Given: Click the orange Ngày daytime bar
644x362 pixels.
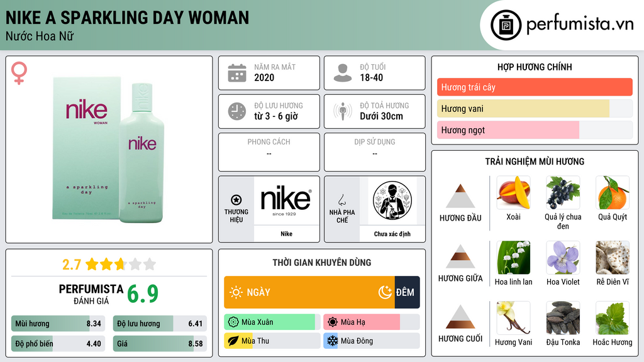Looking at the screenshot, I should tap(309, 292).
